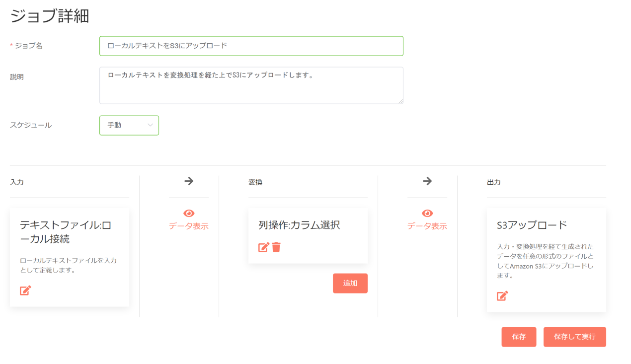Show data preview after the input step
The width and height of the screenshot is (631, 364).
coord(189,225)
